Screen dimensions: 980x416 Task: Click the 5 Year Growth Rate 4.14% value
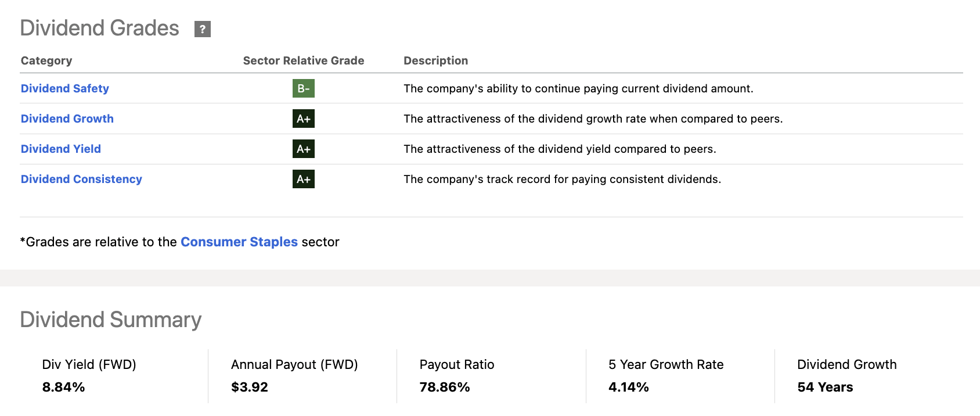coord(629,387)
